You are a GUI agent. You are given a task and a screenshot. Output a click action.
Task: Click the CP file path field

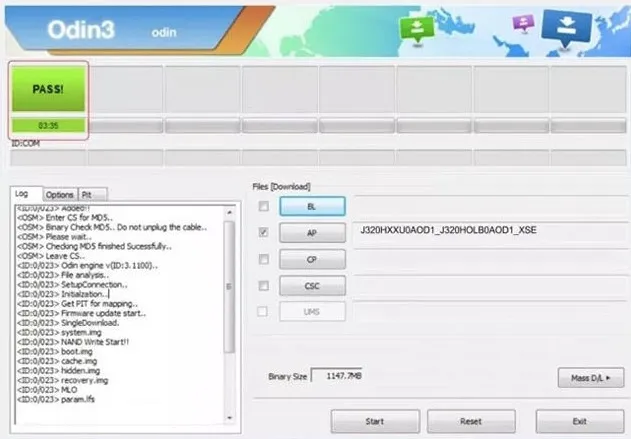(x=491, y=259)
